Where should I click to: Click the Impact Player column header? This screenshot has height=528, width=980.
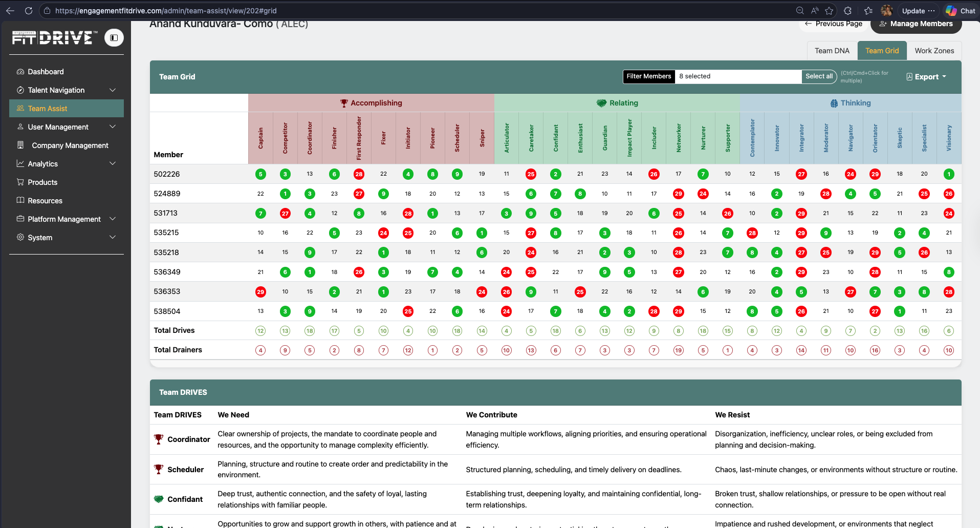click(629, 138)
